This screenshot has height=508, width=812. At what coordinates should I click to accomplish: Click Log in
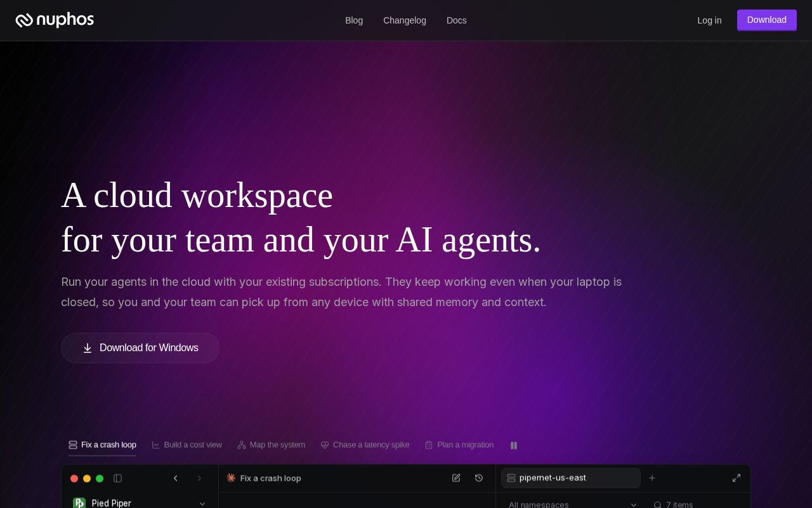pyautogui.click(x=709, y=20)
